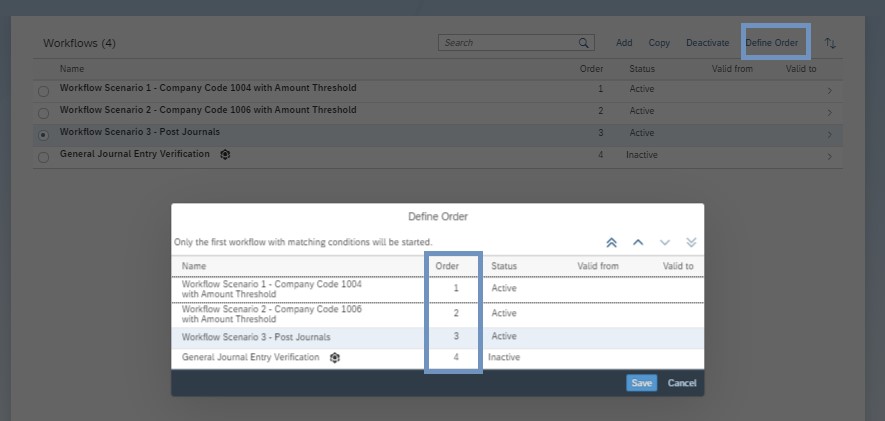The height and width of the screenshot is (421, 885).
Task: Cancel the Define Order dialog
Action: (x=682, y=383)
